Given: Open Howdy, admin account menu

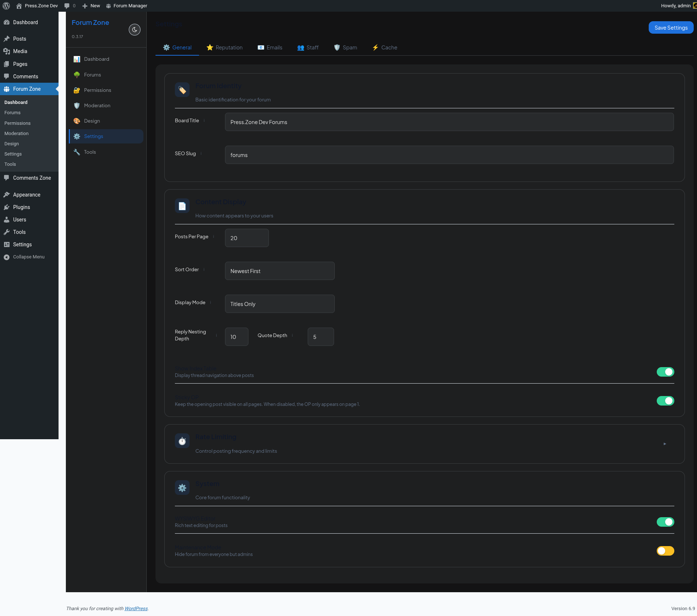Looking at the screenshot, I should click(x=678, y=6).
